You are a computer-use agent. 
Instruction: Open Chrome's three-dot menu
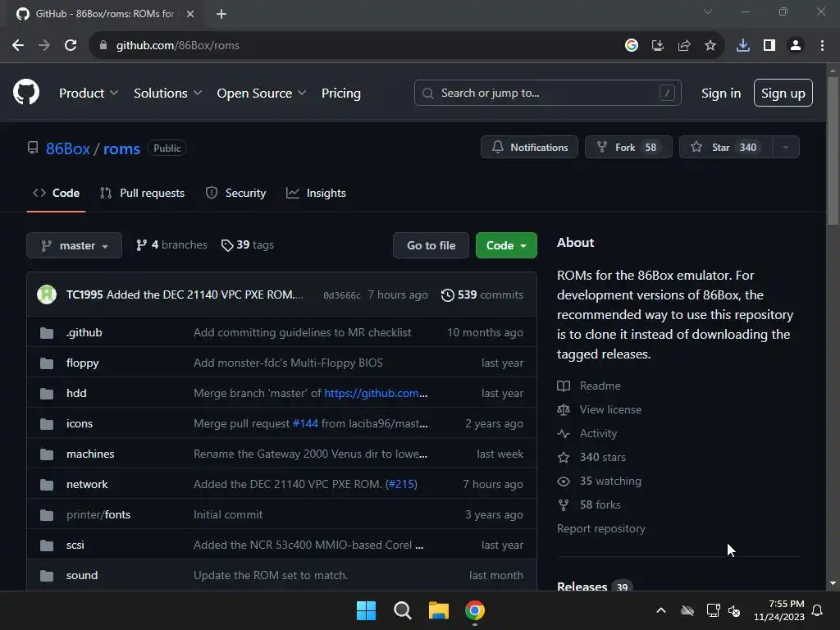tap(822, 46)
